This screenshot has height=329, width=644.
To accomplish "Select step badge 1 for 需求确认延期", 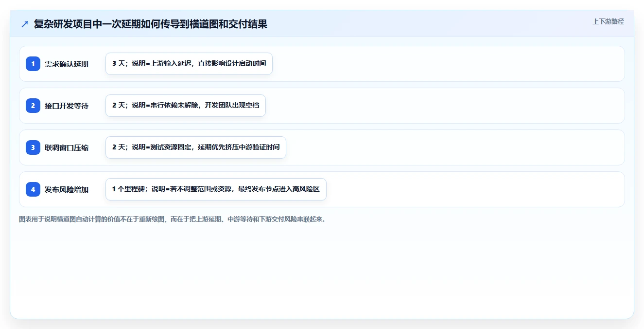I will [x=33, y=64].
